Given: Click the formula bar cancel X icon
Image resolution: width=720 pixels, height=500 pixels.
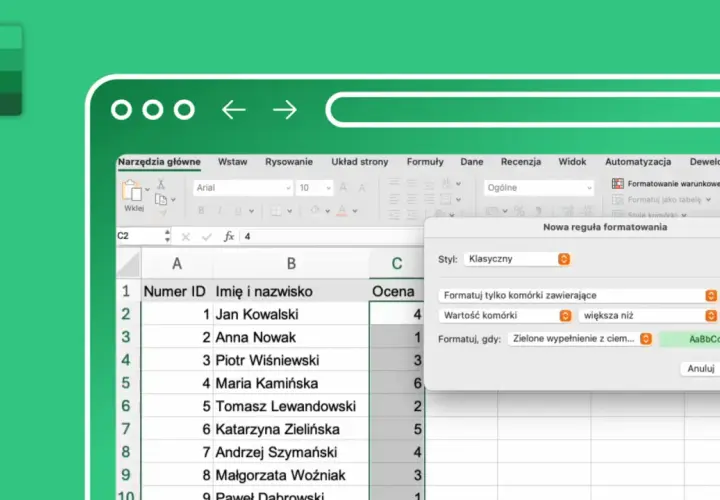Looking at the screenshot, I should point(186,237).
